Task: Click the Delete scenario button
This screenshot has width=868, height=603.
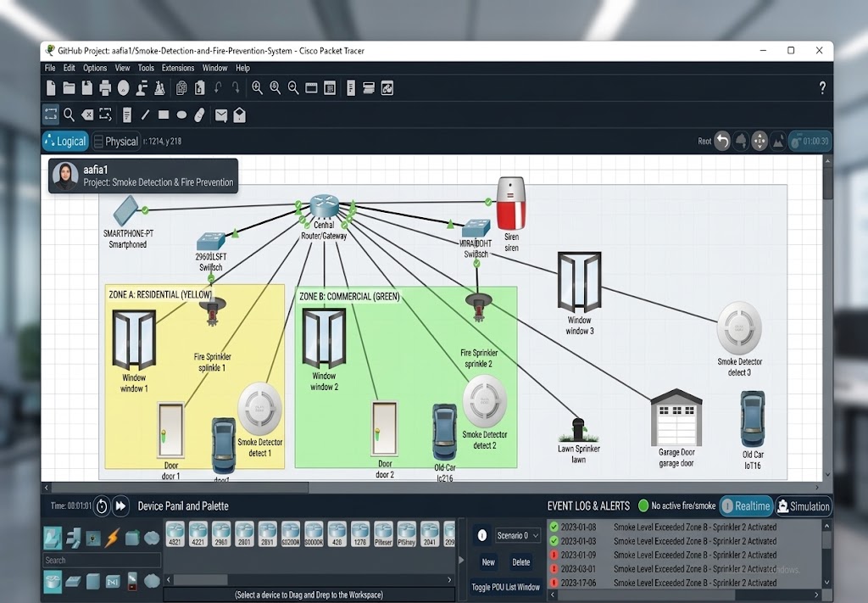Action: coord(520,562)
